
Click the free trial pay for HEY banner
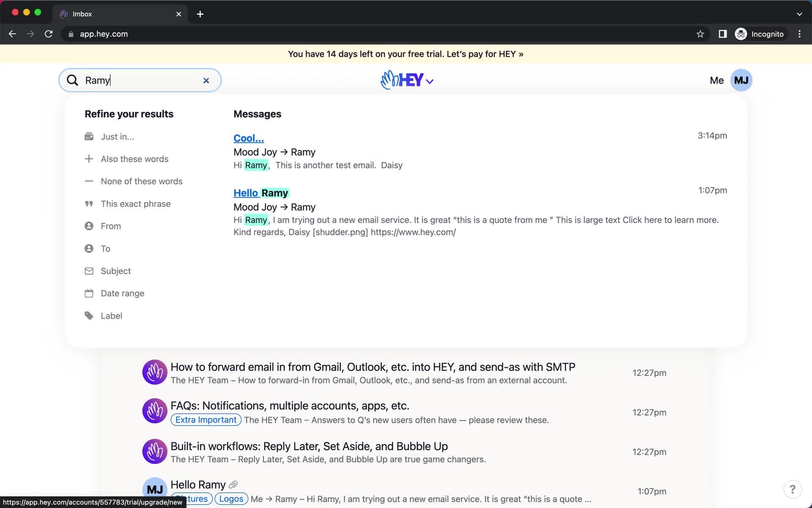pyautogui.click(x=406, y=54)
